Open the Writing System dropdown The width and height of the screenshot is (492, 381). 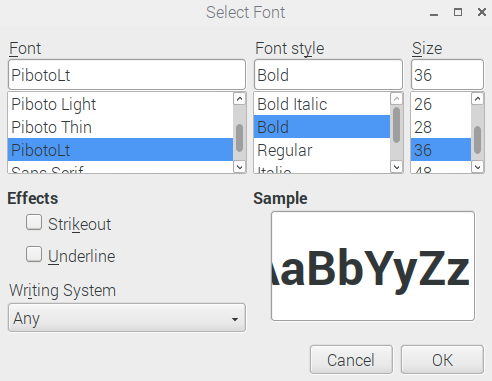(x=127, y=318)
